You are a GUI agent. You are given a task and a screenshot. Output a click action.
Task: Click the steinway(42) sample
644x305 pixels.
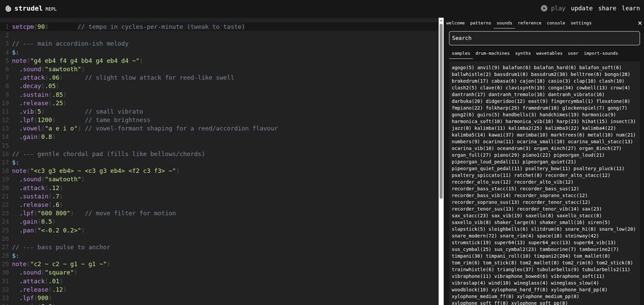[582, 236]
